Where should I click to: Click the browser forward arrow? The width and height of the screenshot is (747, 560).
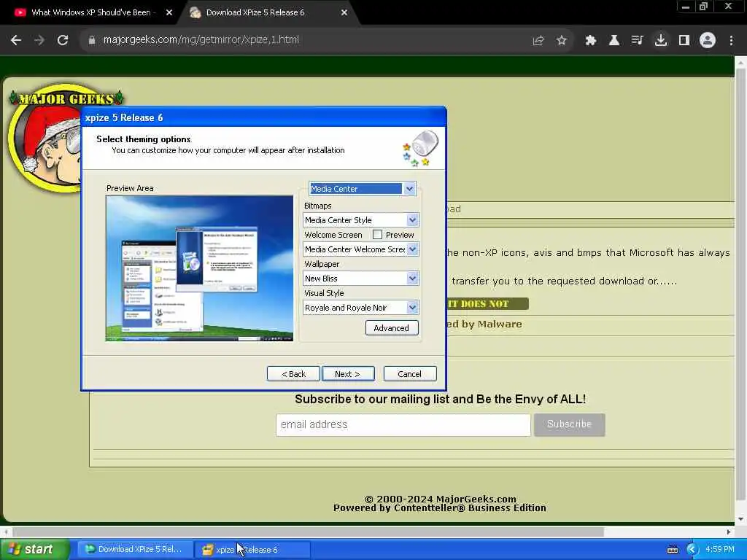tap(39, 40)
